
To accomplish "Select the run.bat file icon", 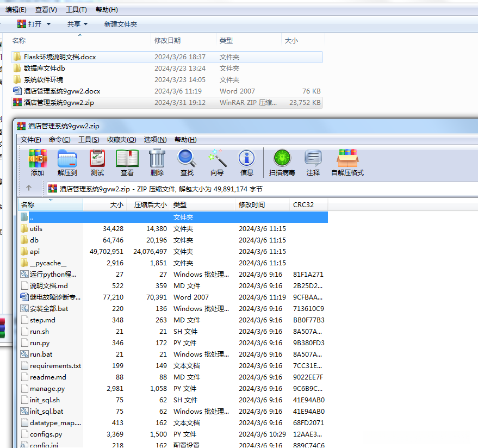I will [24, 354].
